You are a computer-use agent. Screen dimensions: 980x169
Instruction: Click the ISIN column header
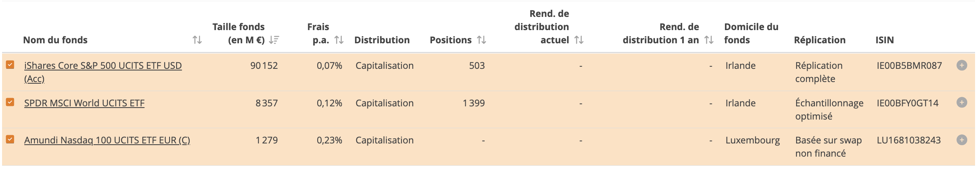(x=885, y=40)
